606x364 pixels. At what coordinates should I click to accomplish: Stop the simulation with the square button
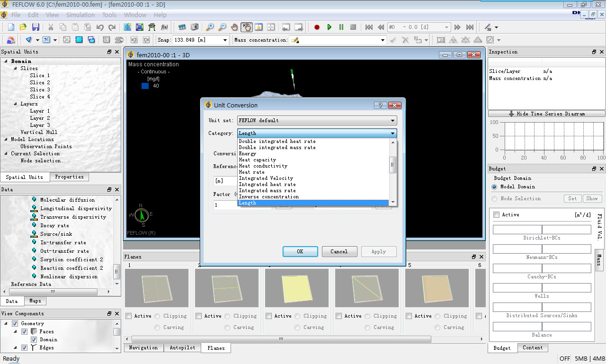coord(353,27)
